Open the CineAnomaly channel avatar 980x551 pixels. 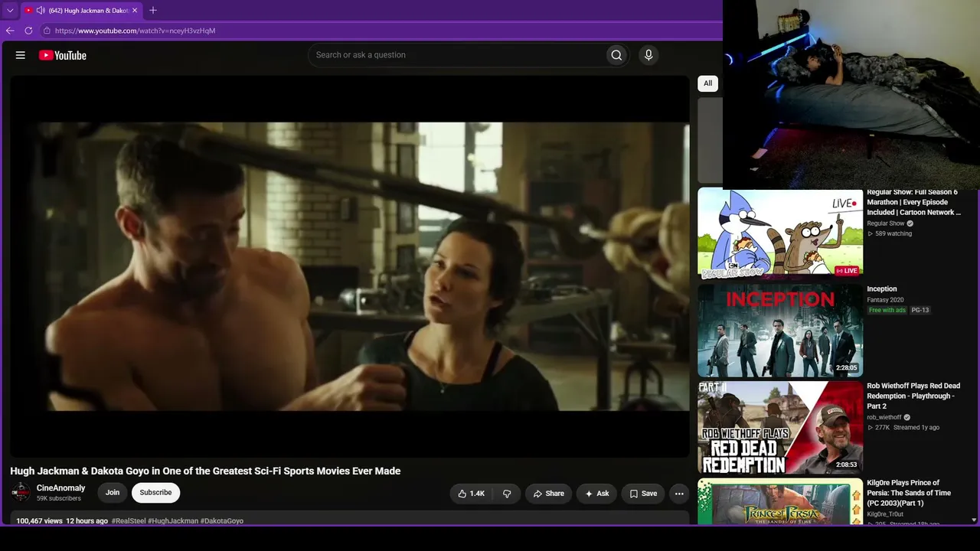(21, 493)
